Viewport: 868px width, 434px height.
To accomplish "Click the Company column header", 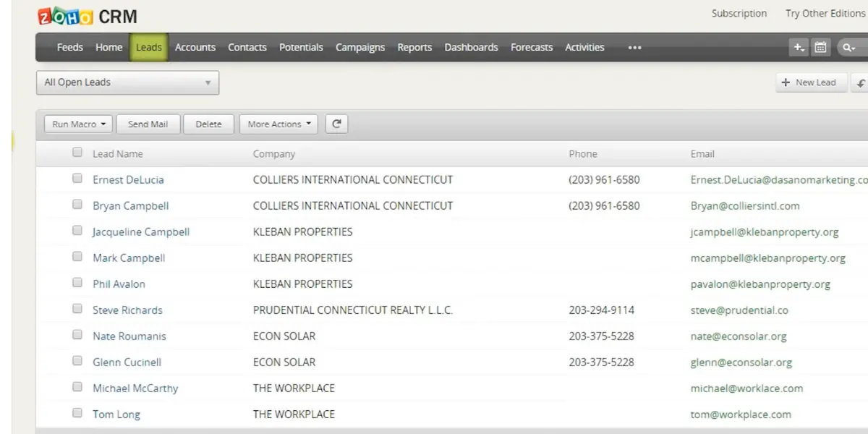I will (x=274, y=154).
